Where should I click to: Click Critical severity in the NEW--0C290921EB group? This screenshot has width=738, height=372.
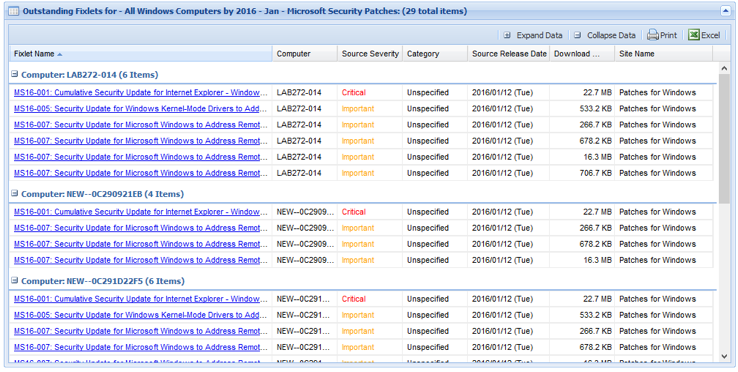tap(353, 212)
